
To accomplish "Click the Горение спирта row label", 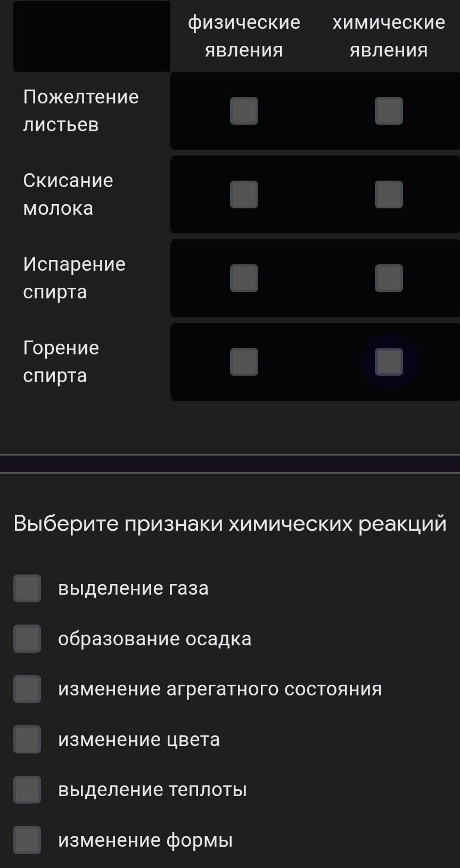I will (x=61, y=362).
